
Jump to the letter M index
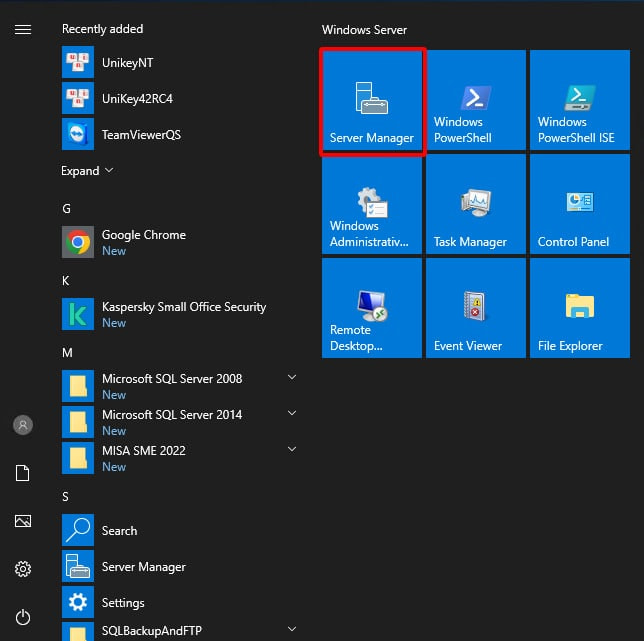point(67,353)
